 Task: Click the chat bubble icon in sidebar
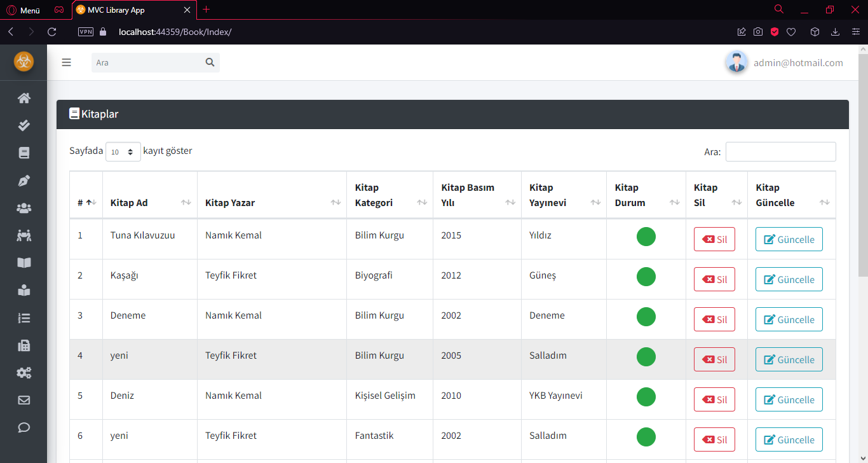pyautogui.click(x=24, y=427)
